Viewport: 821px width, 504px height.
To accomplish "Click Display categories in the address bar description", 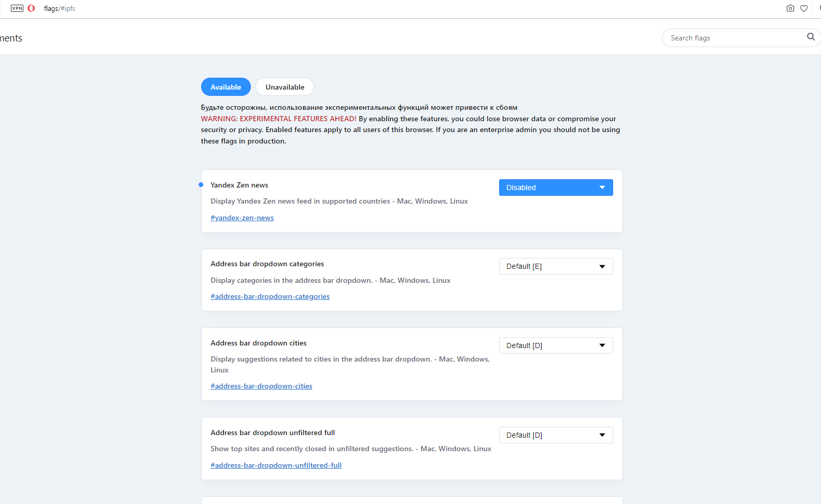I will pyautogui.click(x=330, y=280).
